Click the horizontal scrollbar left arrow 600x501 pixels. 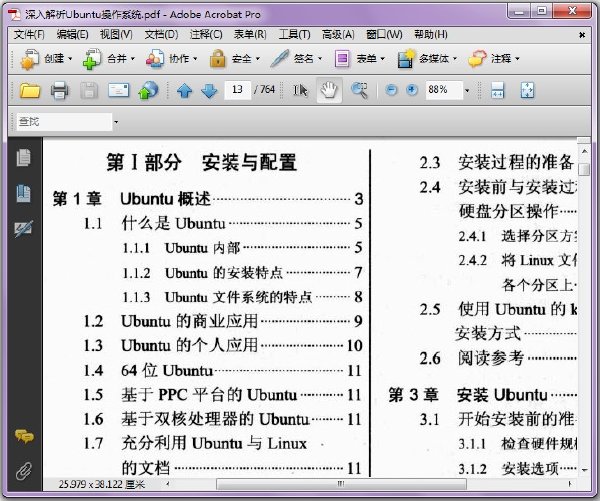point(168,484)
